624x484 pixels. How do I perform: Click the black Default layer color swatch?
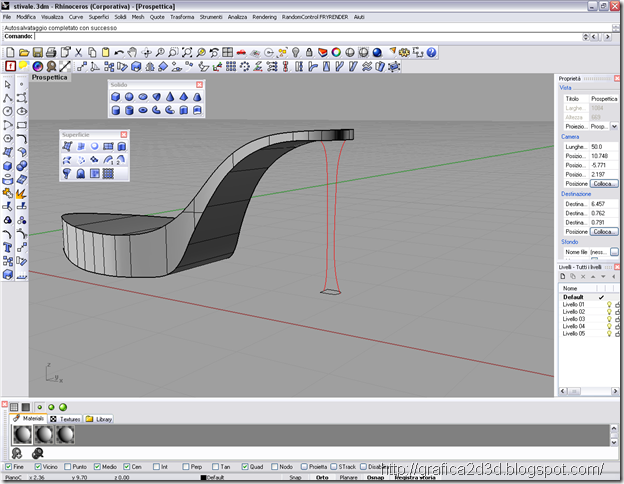[203, 478]
